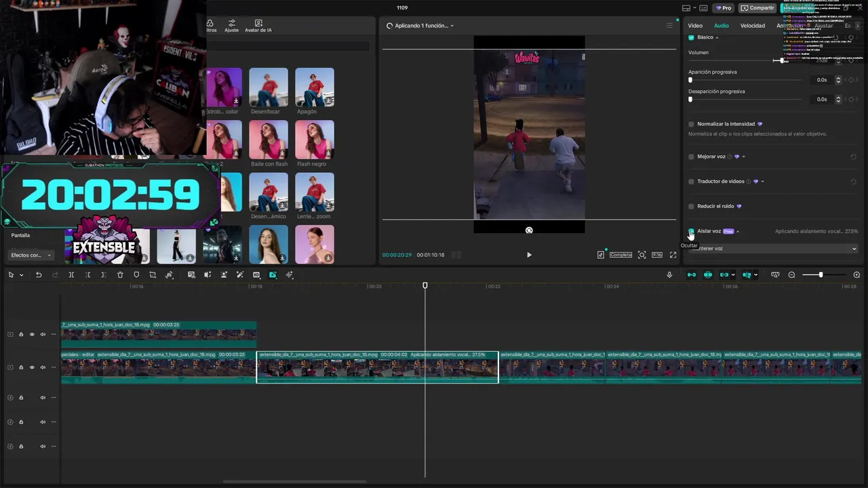
Task: Select the Desenfocar effect thumbnail
Action: (x=269, y=87)
